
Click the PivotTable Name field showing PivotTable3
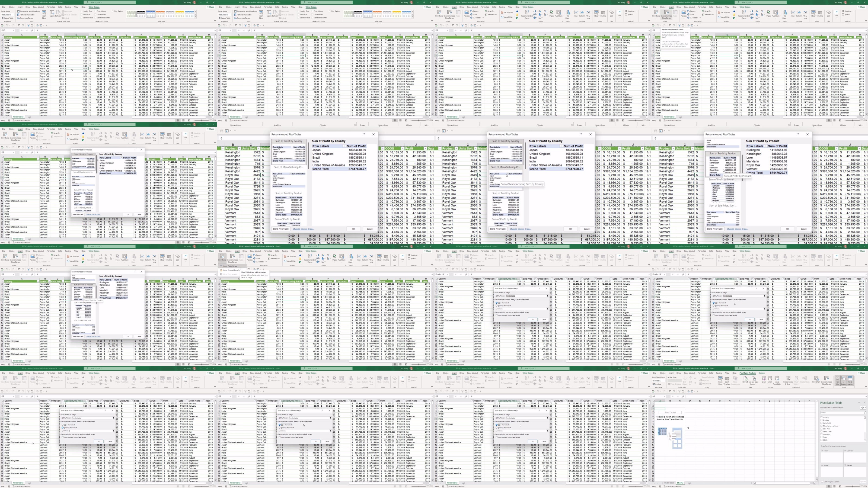pos(658,381)
